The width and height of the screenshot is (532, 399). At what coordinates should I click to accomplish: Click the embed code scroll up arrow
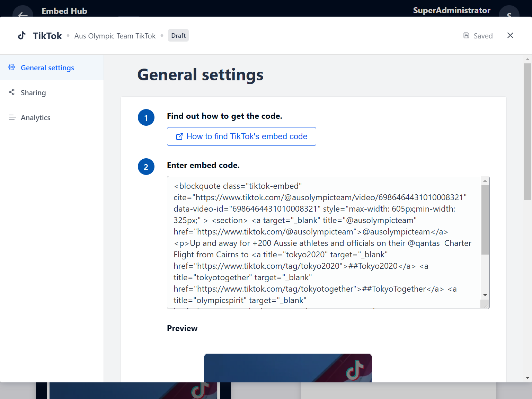(485, 181)
